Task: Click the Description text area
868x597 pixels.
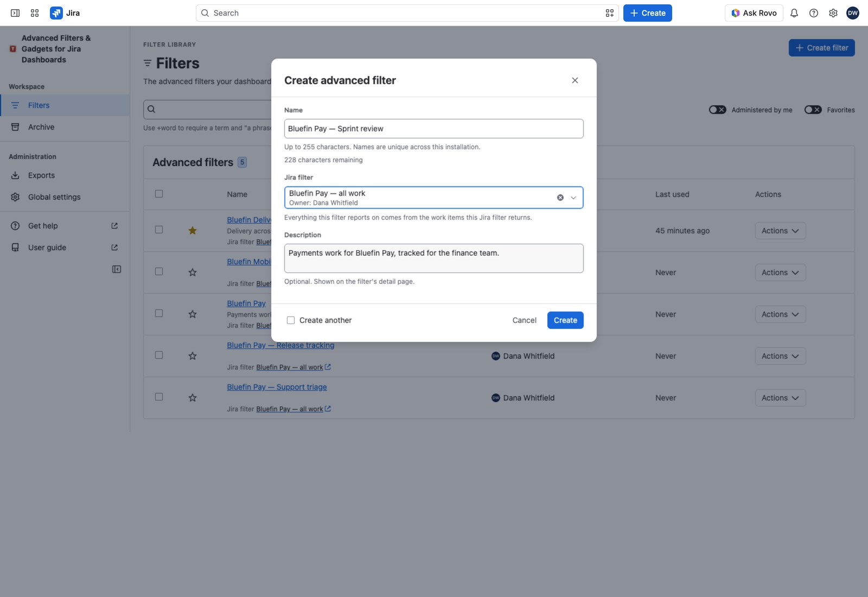Action: point(434,258)
